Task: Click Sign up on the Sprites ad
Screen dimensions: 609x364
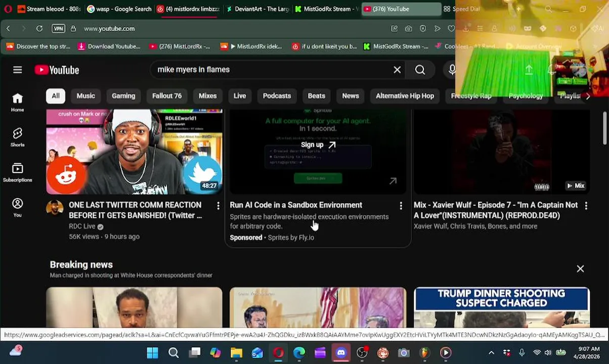Action: [318, 145]
